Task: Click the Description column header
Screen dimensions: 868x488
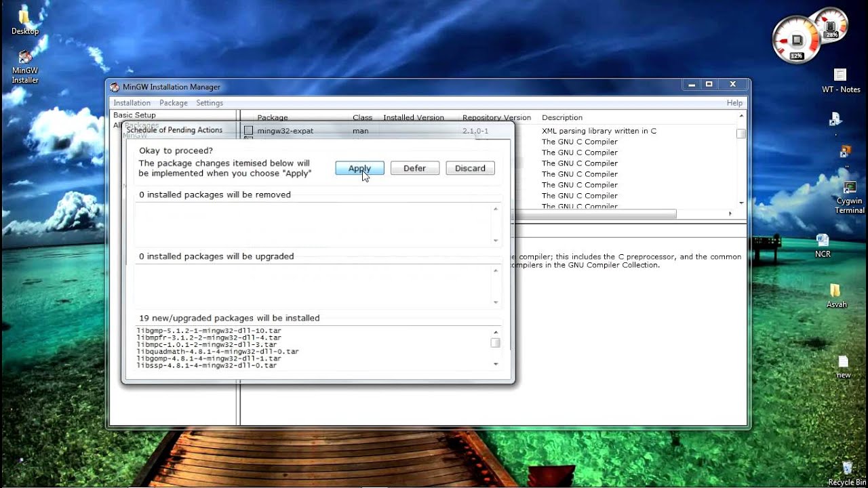Action: point(562,118)
